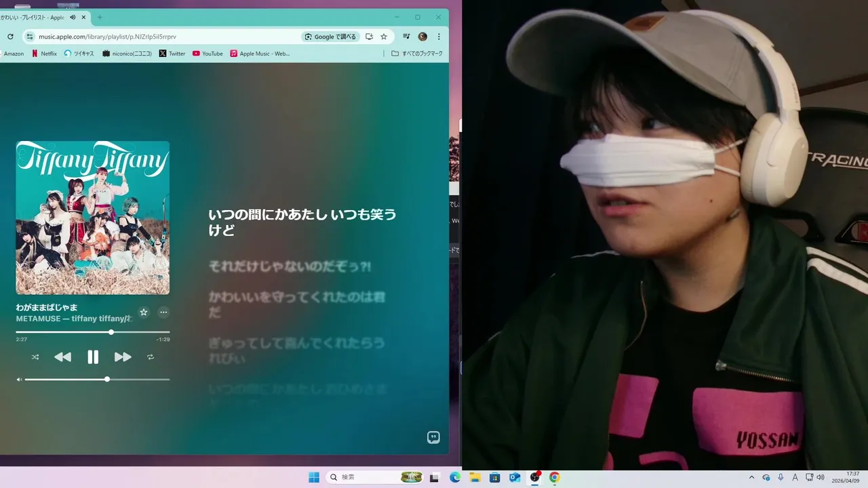The height and width of the screenshot is (488, 868).
Task: Bookmark this page with the star icon
Action: click(384, 37)
